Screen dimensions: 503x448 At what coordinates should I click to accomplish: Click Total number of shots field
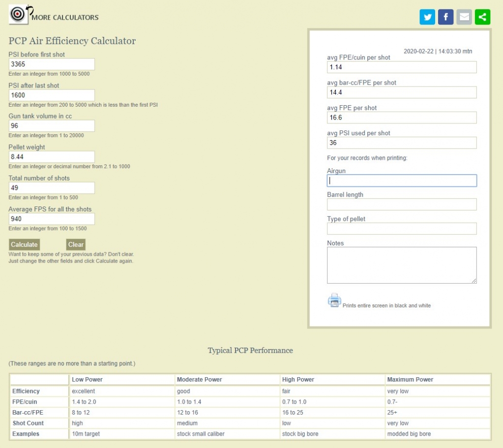[52, 188]
